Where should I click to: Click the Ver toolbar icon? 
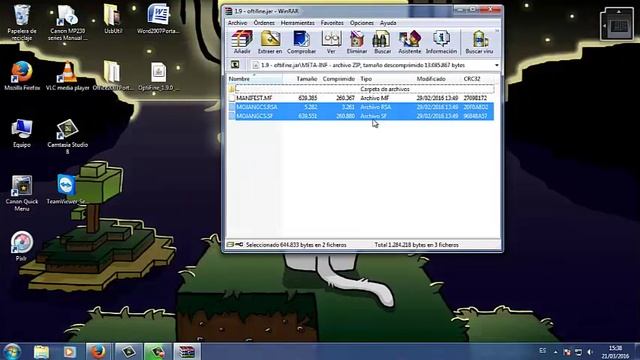[x=331, y=42]
